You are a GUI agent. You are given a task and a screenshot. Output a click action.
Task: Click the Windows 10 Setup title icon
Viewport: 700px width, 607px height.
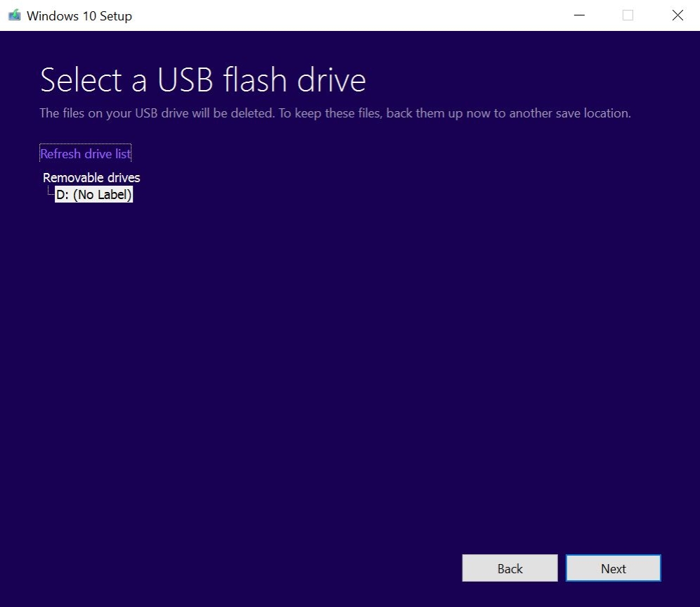(14, 15)
